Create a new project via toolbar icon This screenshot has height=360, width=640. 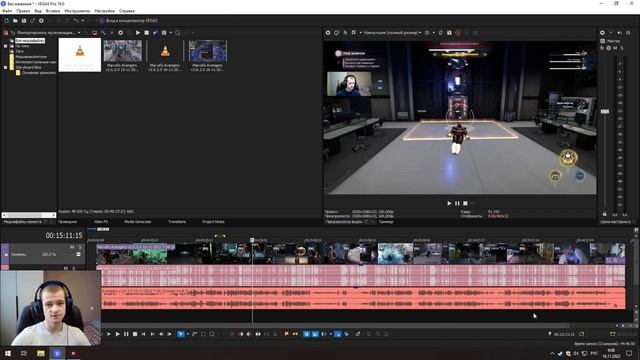pyautogui.click(x=7, y=20)
